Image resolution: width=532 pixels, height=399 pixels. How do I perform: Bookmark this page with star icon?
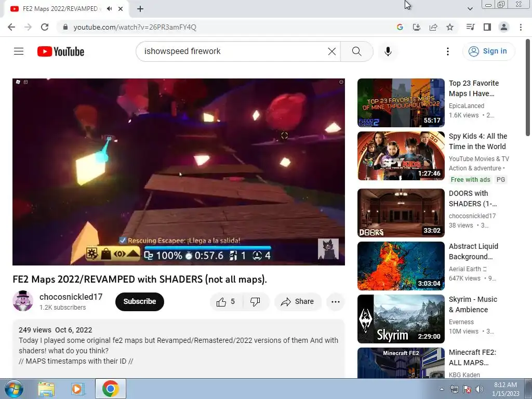[x=450, y=27]
